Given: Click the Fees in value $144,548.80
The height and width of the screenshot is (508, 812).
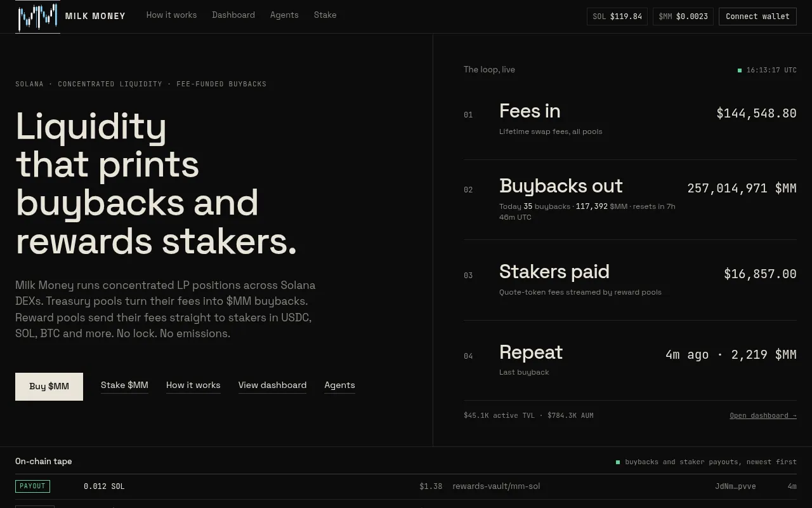Looking at the screenshot, I should (x=756, y=114).
